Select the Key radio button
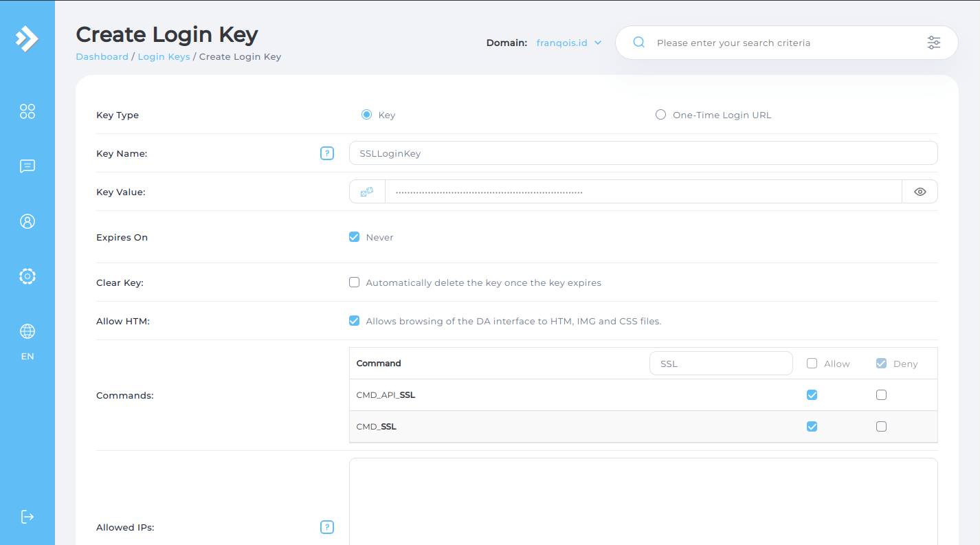The width and height of the screenshot is (980, 545). coord(366,115)
